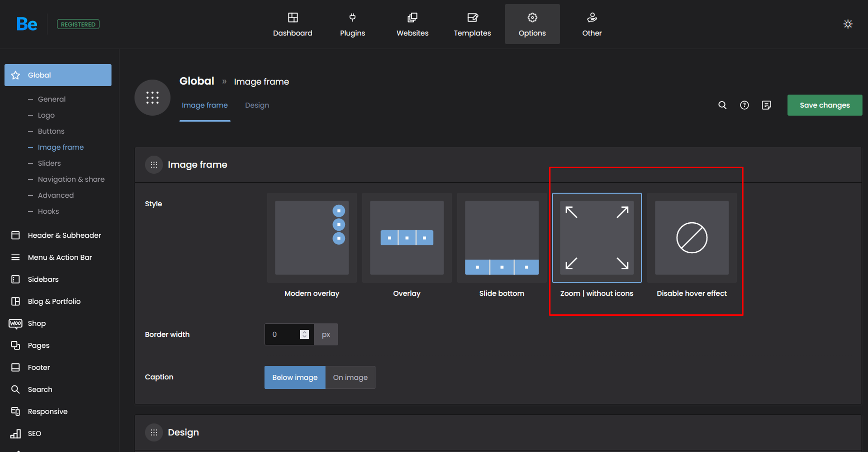The height and width of the screenshot is (452, 868).
Task: Choose Disable hover effect style
Action: click(692, 238)
